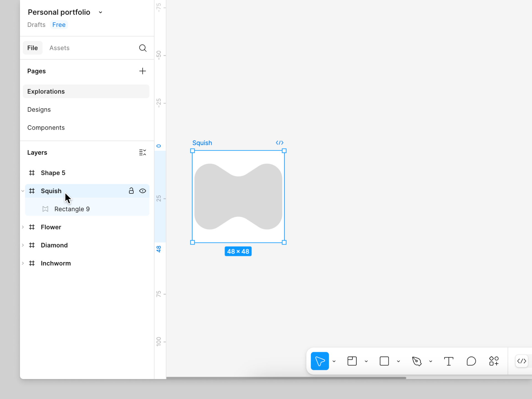Switch to the Assets tab
The image size is (532, 399).
pyautogui.click(x=59, y=48)
